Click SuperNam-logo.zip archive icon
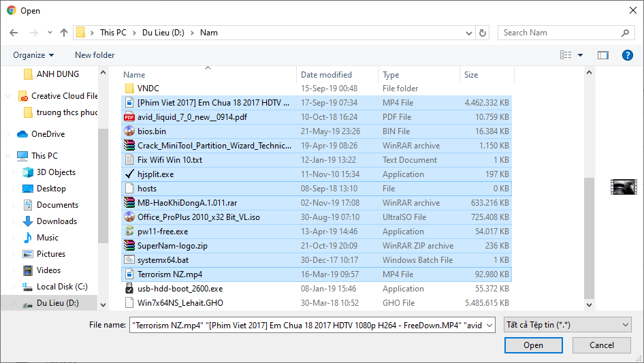The width and height of the screenshot is (644, 363). point(129,246)
